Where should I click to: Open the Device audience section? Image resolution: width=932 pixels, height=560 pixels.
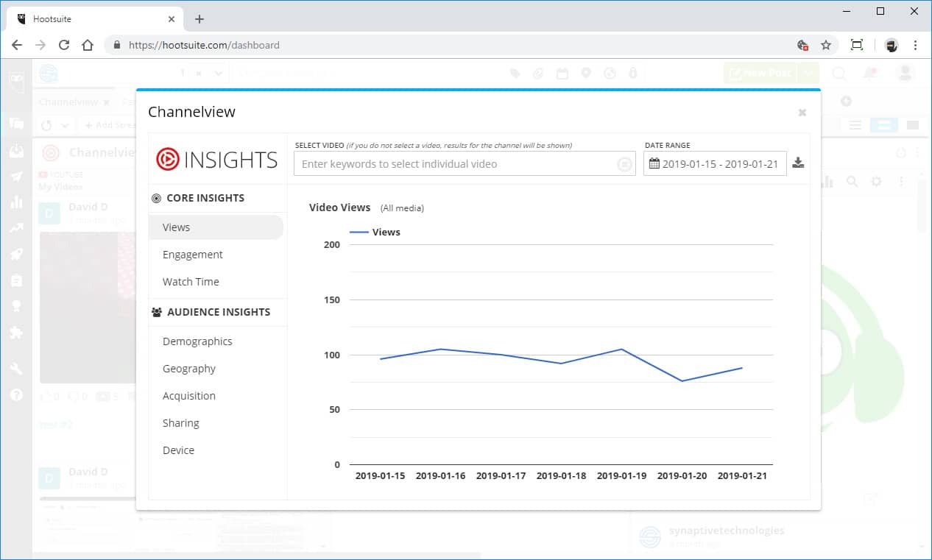click(x=179, y=450)
